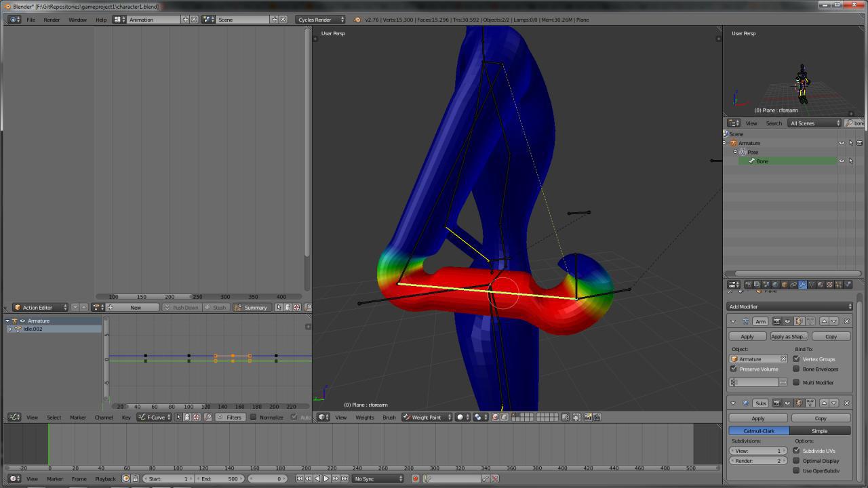Toggle Normalize checkbox in graph editor

click(253, 417)
